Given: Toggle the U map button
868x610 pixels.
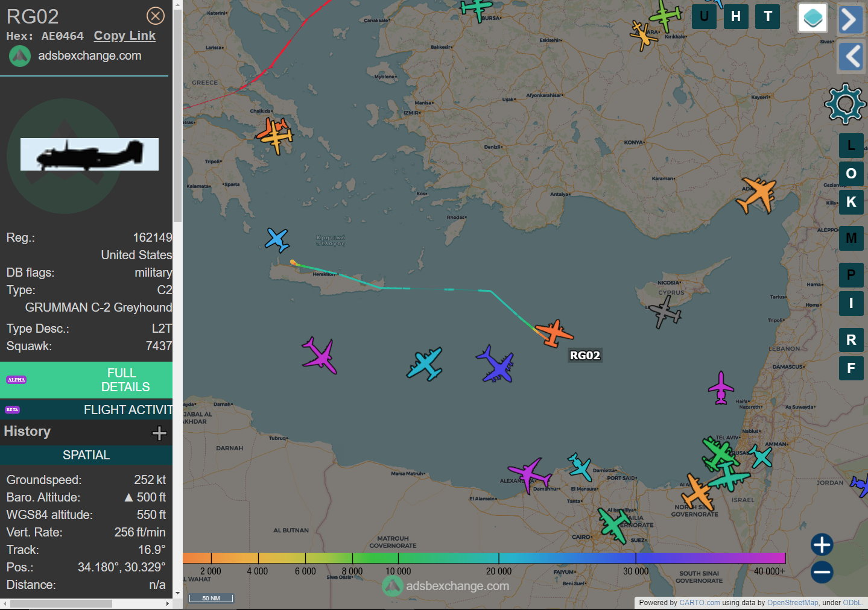Looking at the screenshot, I should coord(704,17).
